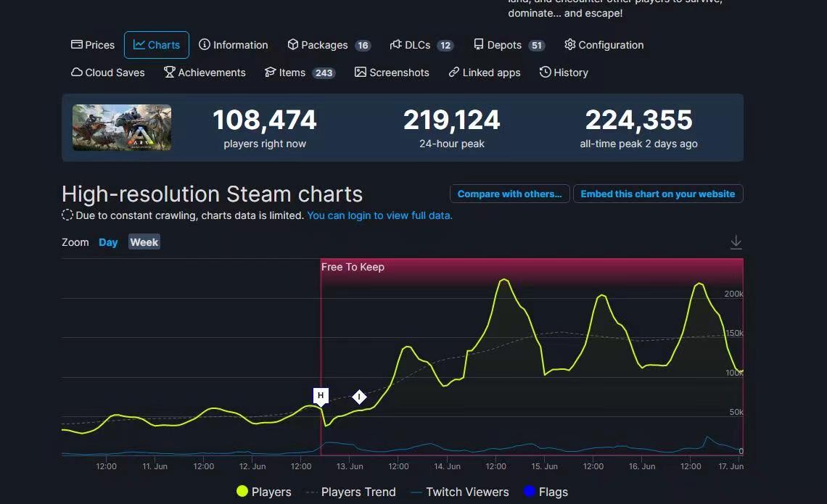Click the H flag marker on the chart
This screenshot has height=504, width=827.
click(320, 396)
